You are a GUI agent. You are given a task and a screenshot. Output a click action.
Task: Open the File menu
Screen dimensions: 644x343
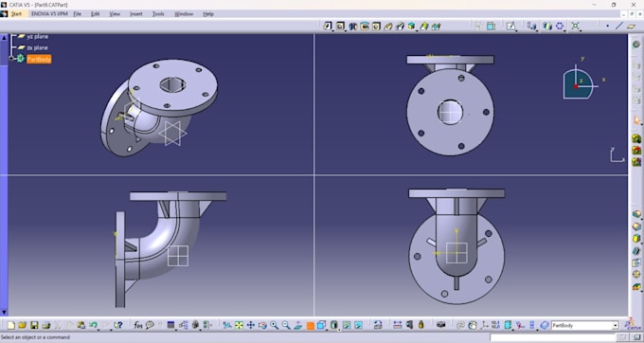(x=78, y=14)
